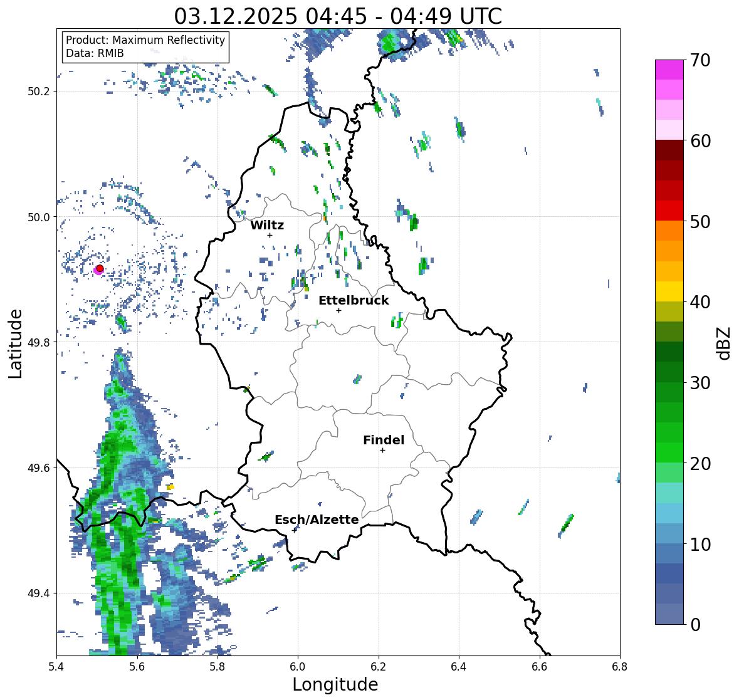Click the magenta top colorbar segment

click(x=669, y=70)
